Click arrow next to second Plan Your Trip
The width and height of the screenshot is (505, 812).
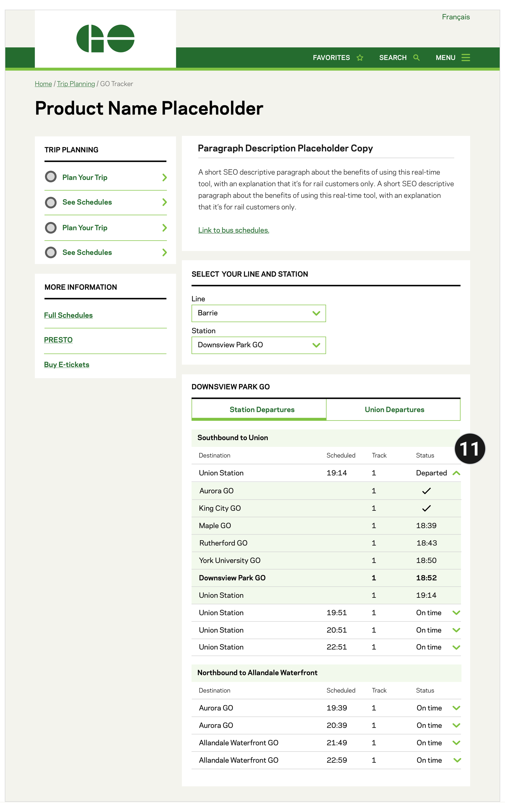pos(164,228)
